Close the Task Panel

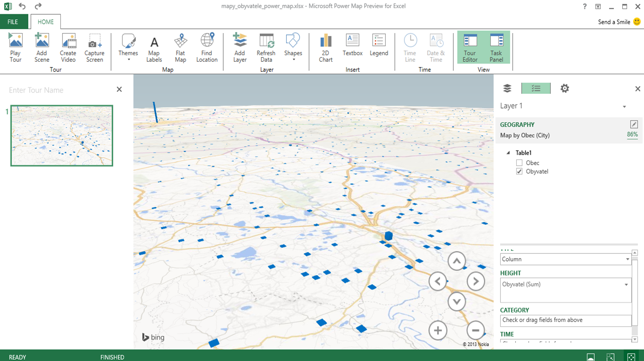(x=638, y=89)
